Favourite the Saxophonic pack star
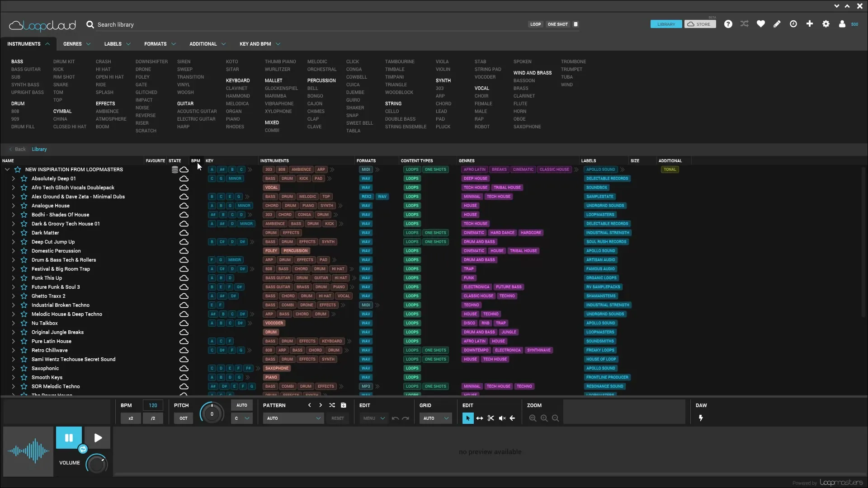Screen dimensions: 868x488 (x=24, y=368)
